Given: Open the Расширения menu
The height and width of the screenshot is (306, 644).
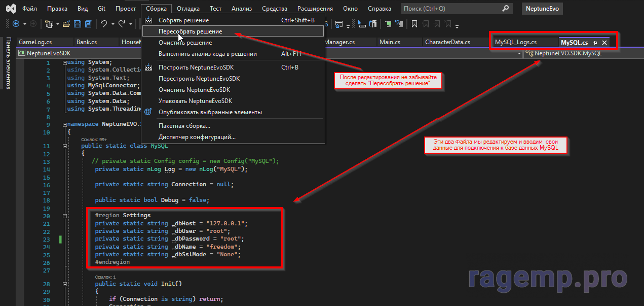Looking at the screenshot, I should [315, 9].
